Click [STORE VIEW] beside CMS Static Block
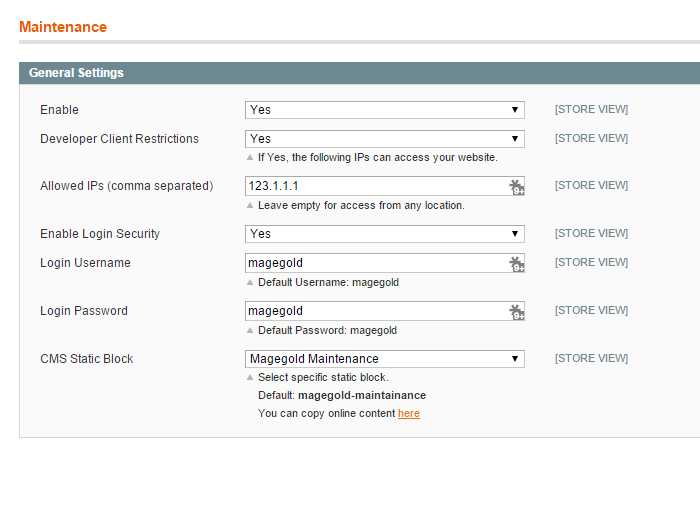 coord(591,358)
